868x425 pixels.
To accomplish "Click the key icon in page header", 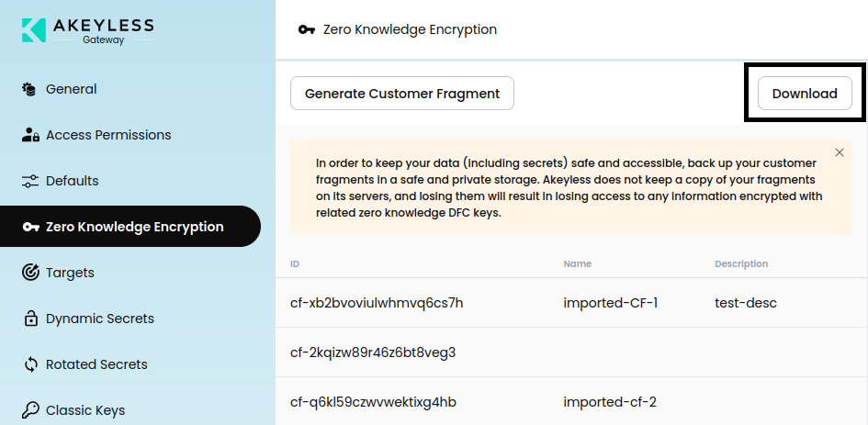I will tap(307, 29).
